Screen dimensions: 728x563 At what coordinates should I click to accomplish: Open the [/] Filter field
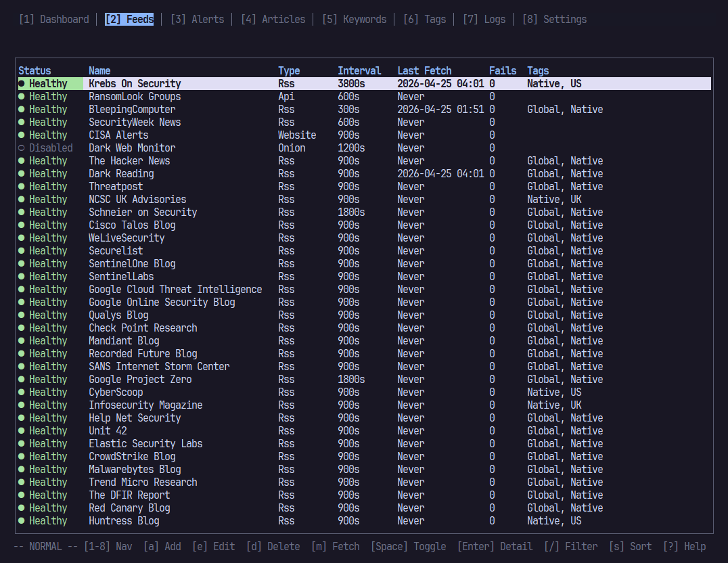tap(570, 546)
